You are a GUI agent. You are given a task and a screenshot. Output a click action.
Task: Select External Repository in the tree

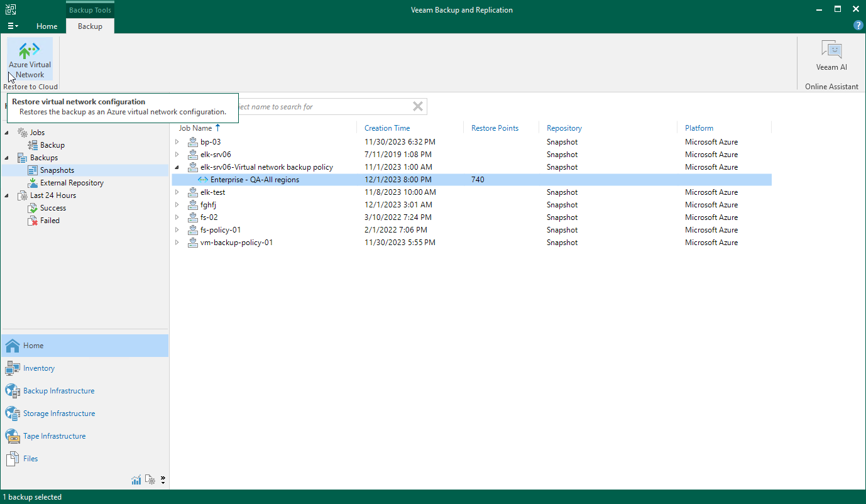[72, 183]
